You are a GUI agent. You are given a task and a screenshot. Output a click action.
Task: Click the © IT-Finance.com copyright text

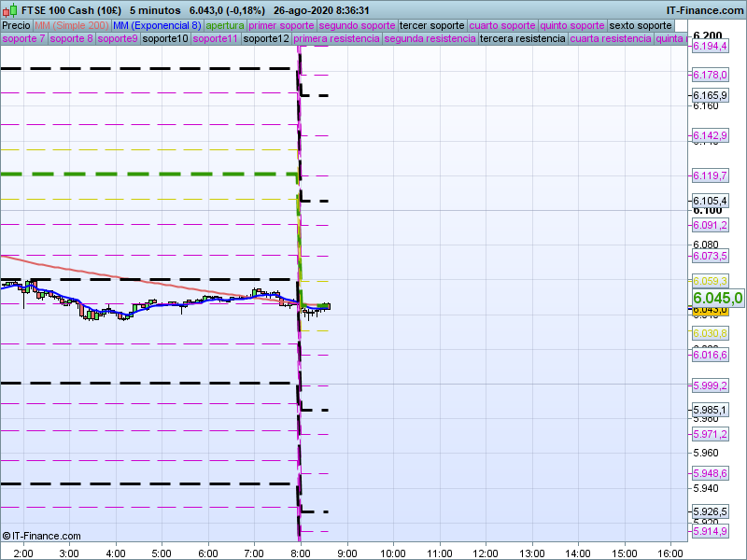point(41,536)
